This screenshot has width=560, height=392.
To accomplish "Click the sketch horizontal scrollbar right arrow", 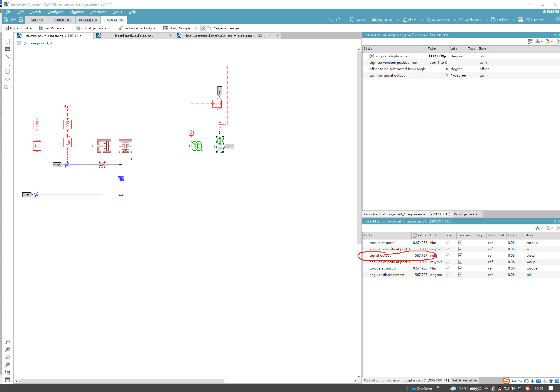I will (355, 381).
